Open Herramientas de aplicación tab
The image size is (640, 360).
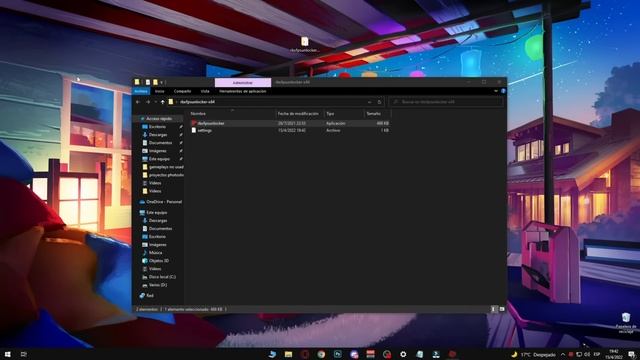243,91
